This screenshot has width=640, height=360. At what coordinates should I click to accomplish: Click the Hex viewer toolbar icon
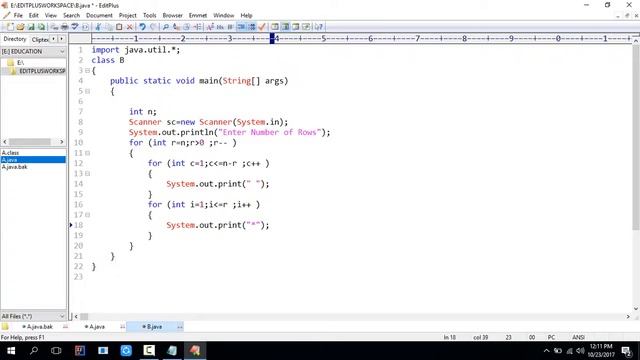click(x=220, y=27)
